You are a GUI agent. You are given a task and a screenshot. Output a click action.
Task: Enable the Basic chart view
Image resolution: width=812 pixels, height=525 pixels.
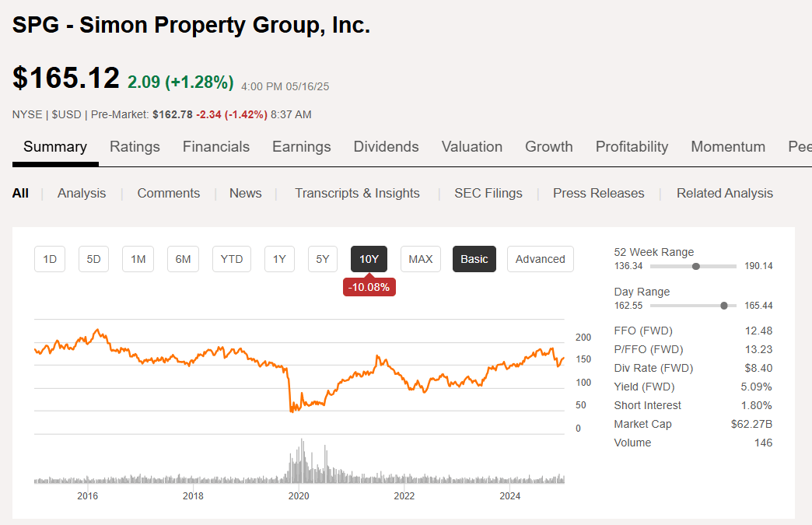(x=474, y=259)
